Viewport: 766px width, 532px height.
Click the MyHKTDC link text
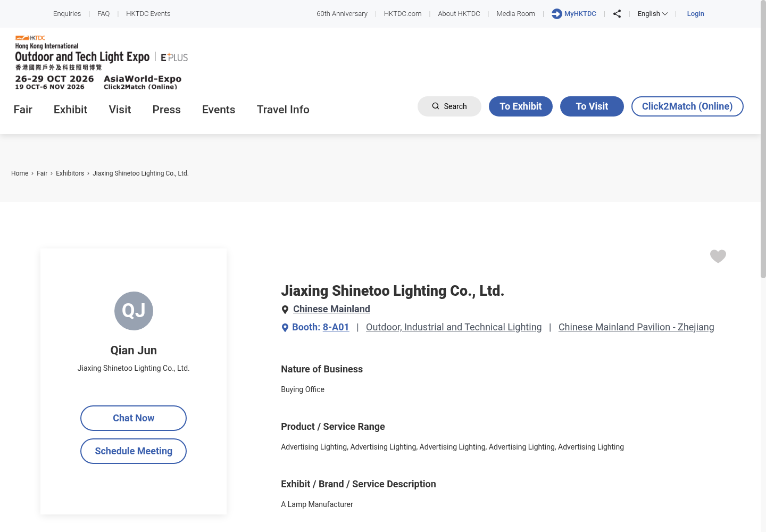(x=580, y=14)
